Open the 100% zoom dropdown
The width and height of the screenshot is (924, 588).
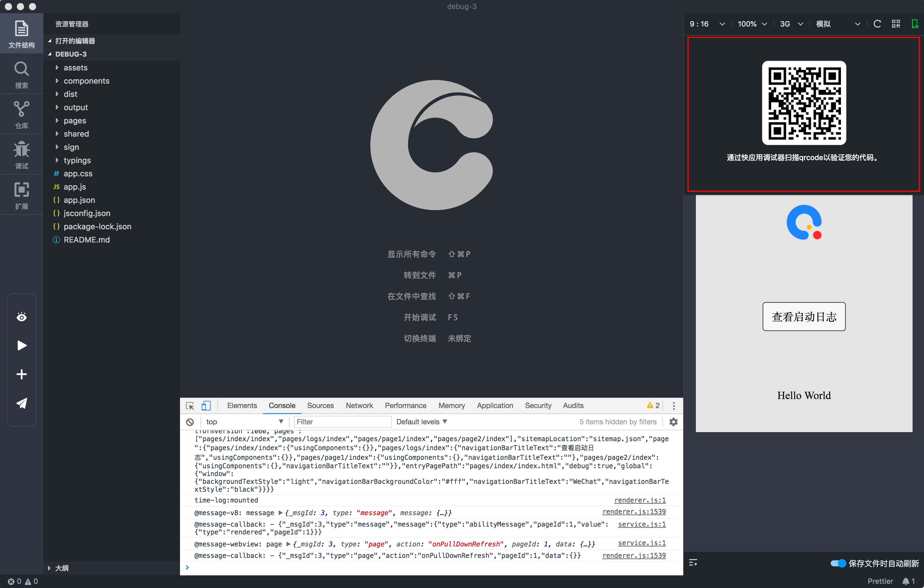[752, 24]
